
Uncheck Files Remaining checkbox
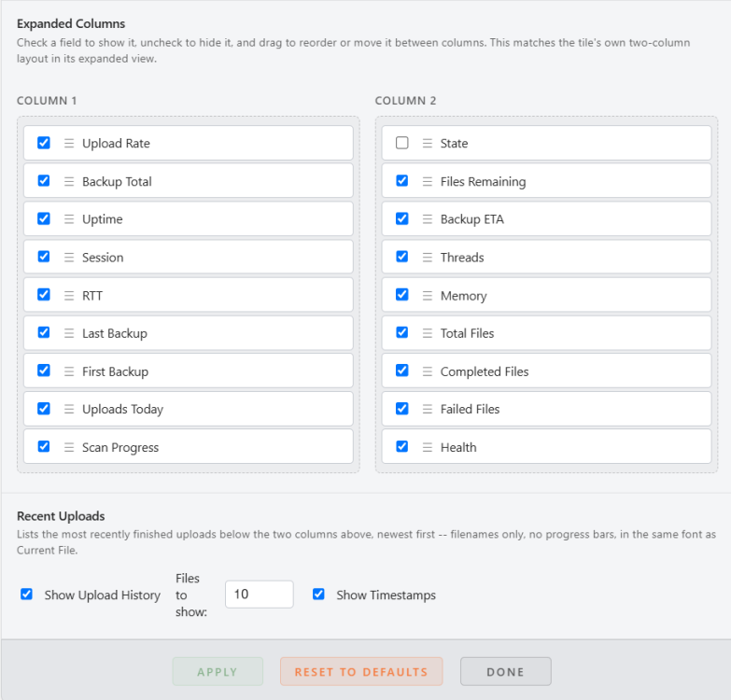click(401, 180)
